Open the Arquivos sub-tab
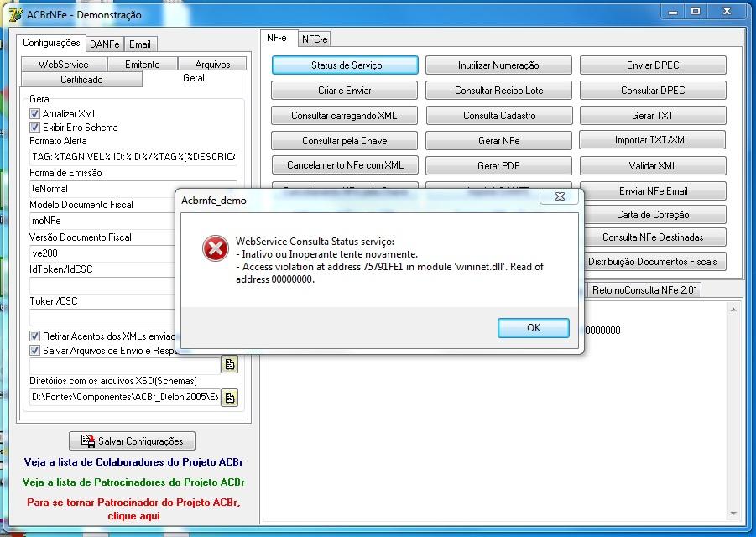 [x=212, y=64]
